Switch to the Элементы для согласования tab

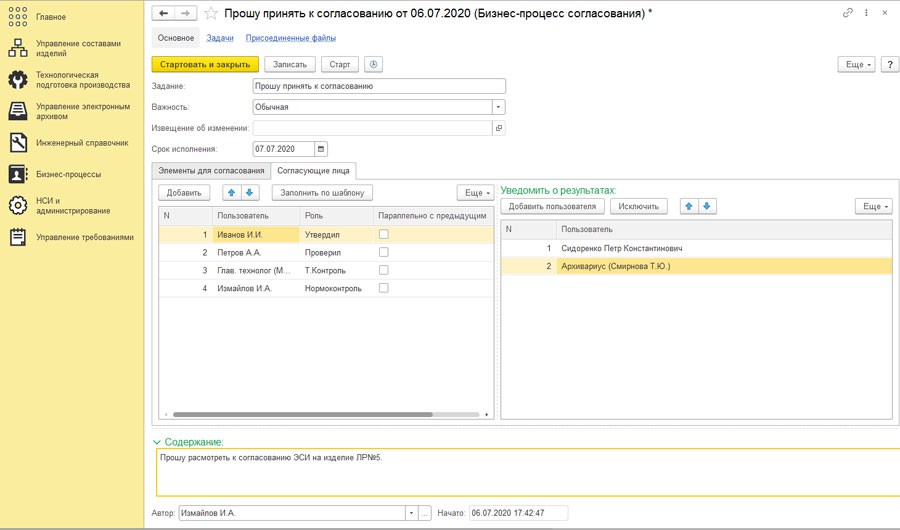tap(211, 171)
